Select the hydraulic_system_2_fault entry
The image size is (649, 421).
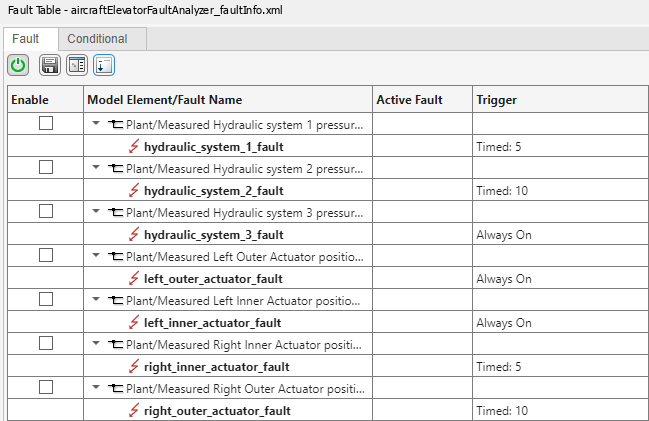pos(213,191)
